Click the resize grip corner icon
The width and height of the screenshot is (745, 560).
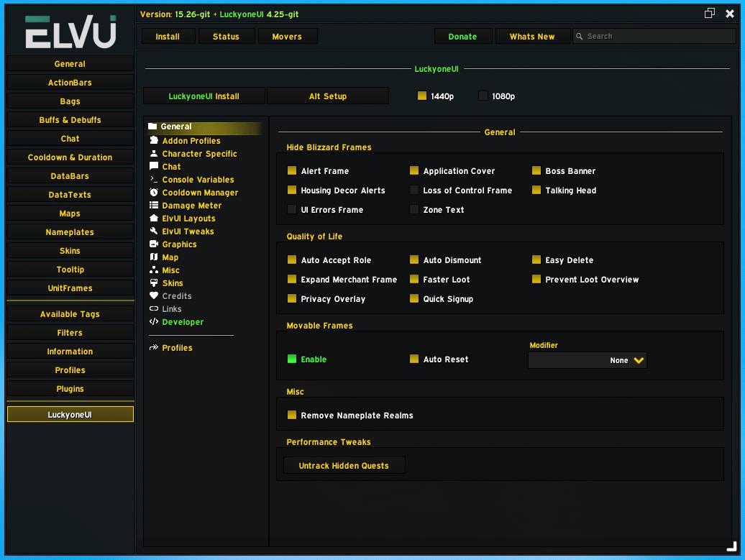[732, 546]
